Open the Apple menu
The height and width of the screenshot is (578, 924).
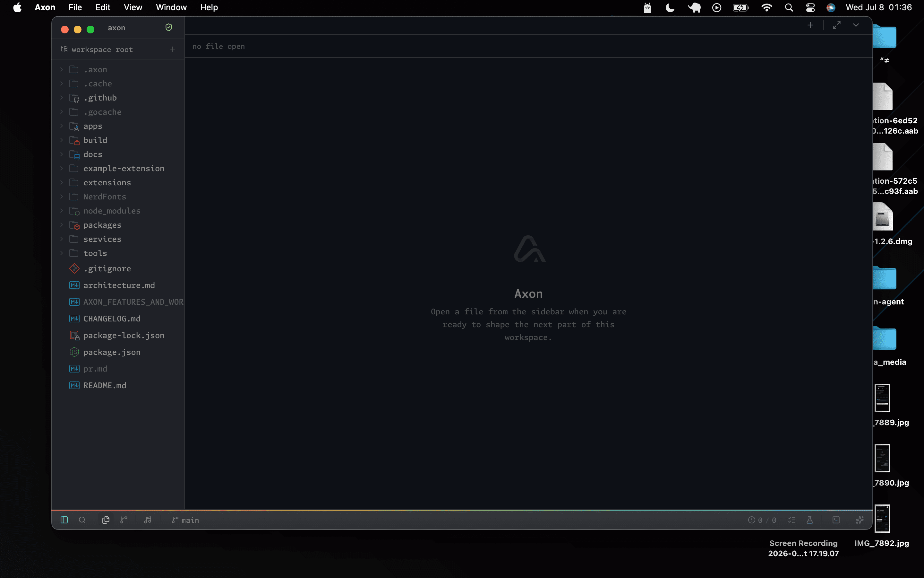tap(17, 7)
